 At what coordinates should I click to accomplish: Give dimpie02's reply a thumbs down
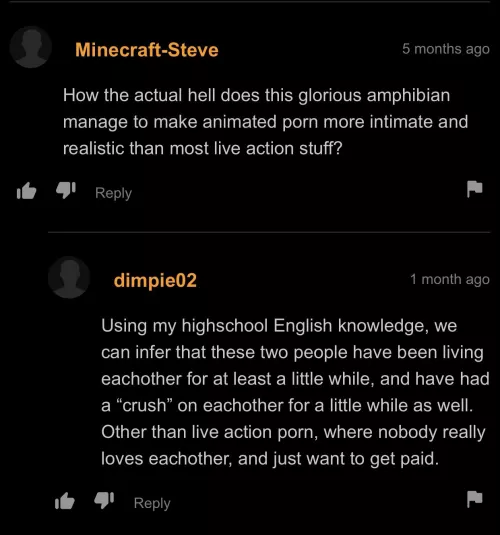104,500
